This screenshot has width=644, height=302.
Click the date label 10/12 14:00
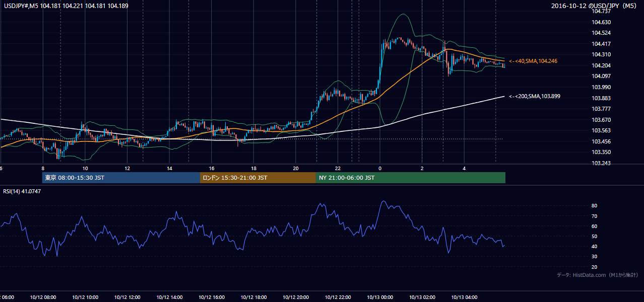[169, 297]
